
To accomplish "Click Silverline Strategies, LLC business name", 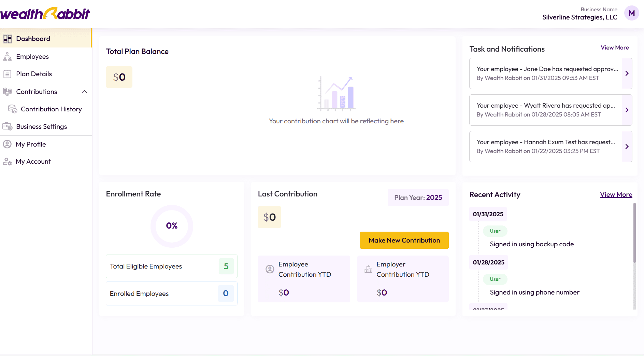I will point(579,17).
